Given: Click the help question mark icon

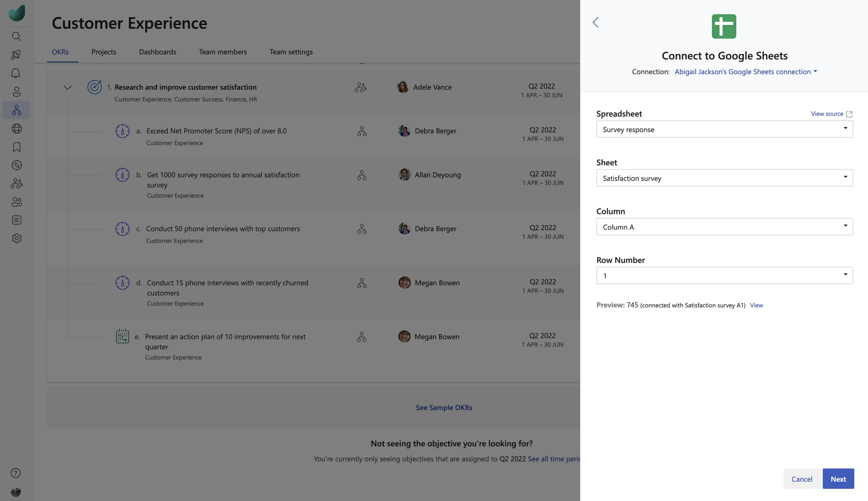Looking at the screenshot, I should (x=16, y=473).
